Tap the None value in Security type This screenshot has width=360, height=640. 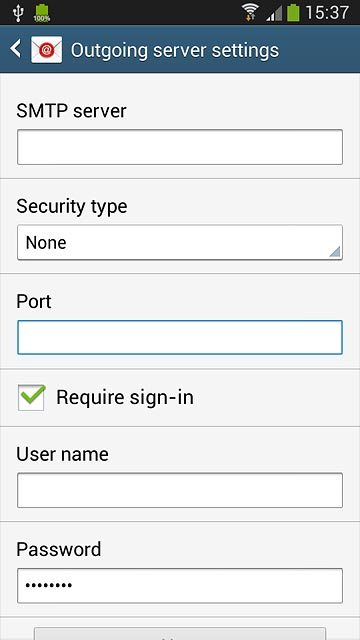[x=46, y=242]
